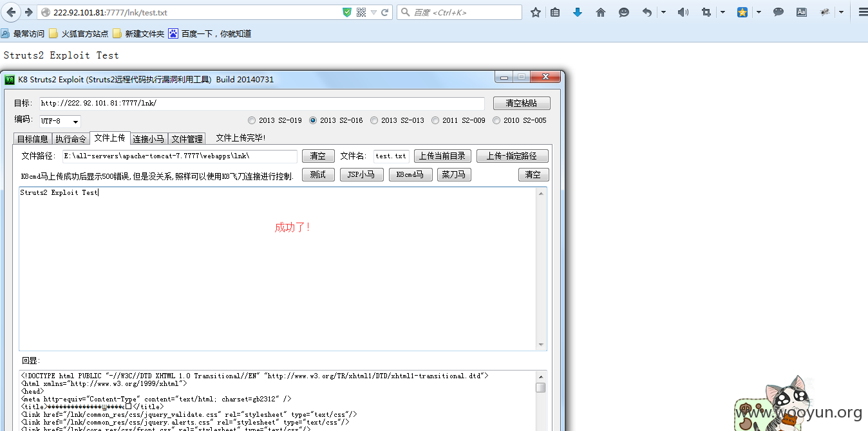The height and width of the screenshot is (431, 868).
Task: Click the Aa text icon
Action: click(802, 12)
